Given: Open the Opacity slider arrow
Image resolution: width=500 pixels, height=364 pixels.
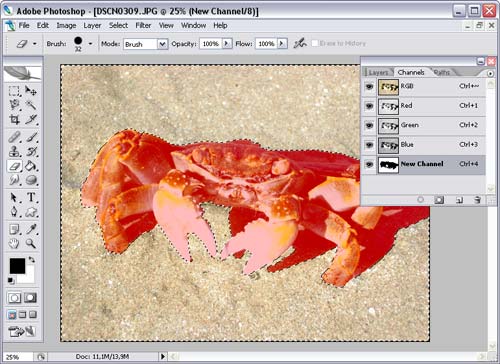Looking at the screenshot, I should (x=227, y=43).
